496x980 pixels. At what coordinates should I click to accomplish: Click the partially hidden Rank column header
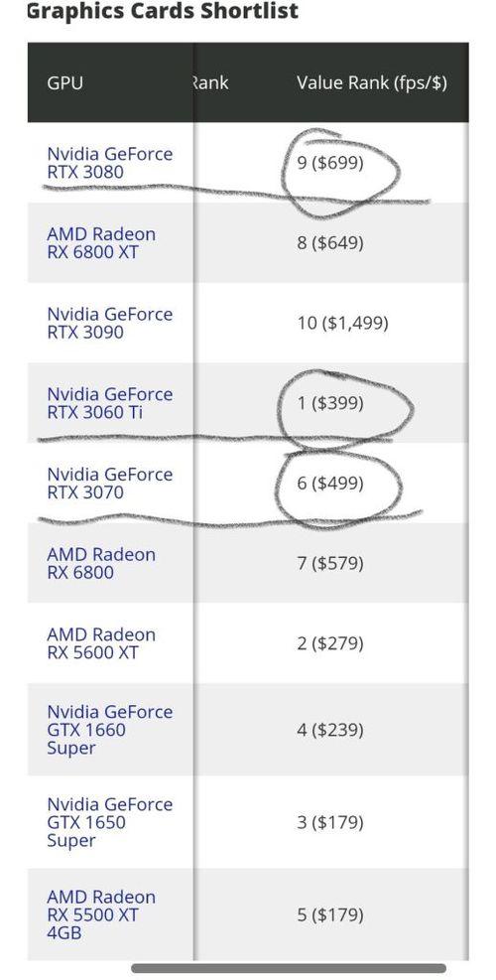(210, 82)
